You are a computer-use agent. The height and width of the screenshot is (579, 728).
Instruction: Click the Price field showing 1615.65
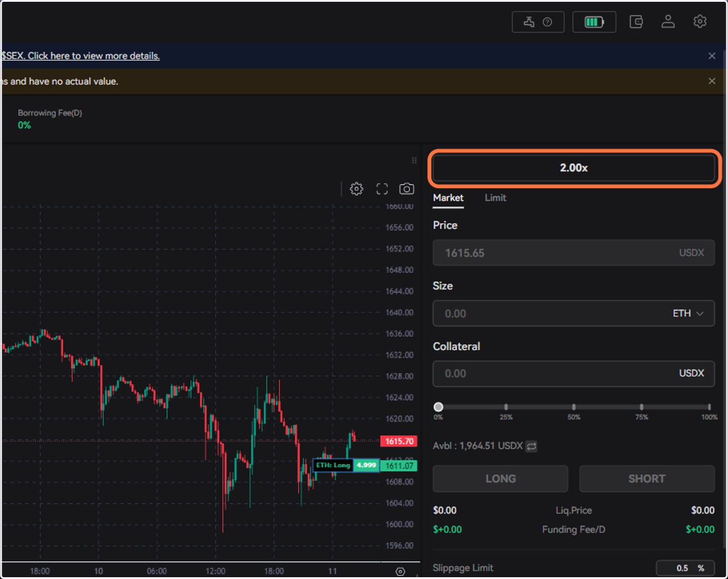point(574,253)
